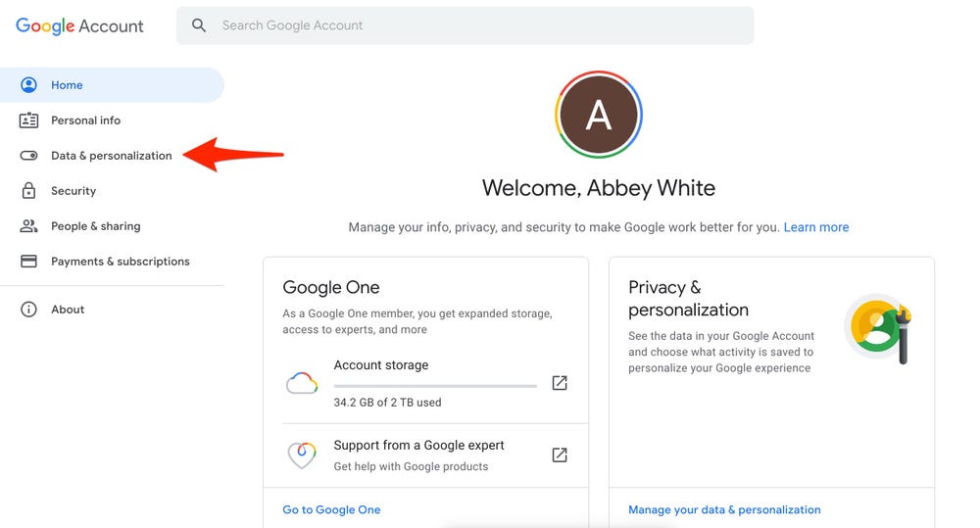
Task: Open Support from a Google expert external link icon
Action: (x=560, y=455)
